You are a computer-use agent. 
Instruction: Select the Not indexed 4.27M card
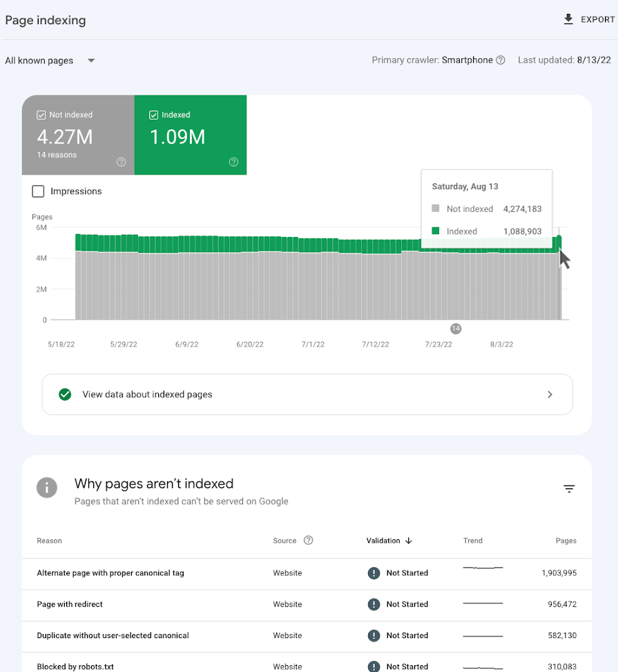pos(78,135)
